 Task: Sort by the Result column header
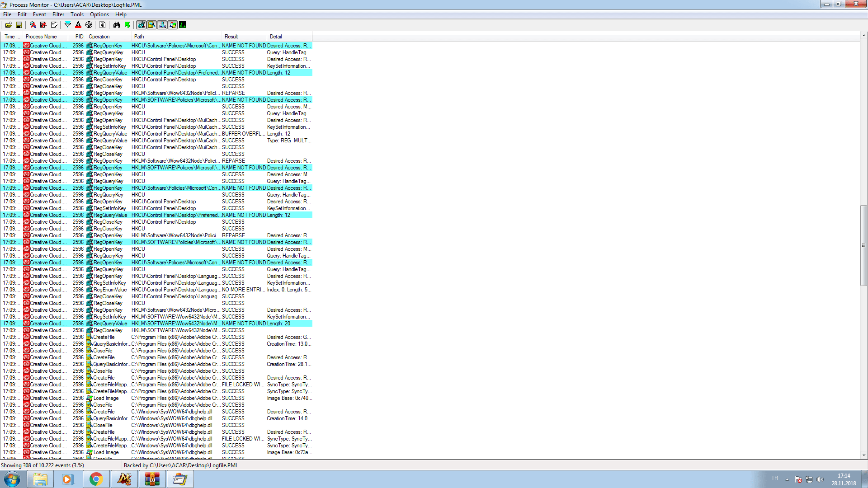pos(231,37)
